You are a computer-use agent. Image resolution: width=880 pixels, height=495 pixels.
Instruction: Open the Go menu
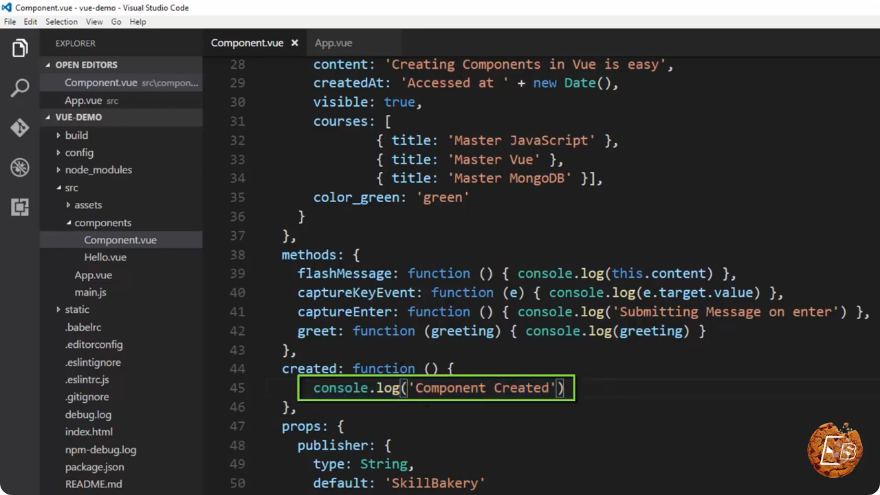point(116,22)
